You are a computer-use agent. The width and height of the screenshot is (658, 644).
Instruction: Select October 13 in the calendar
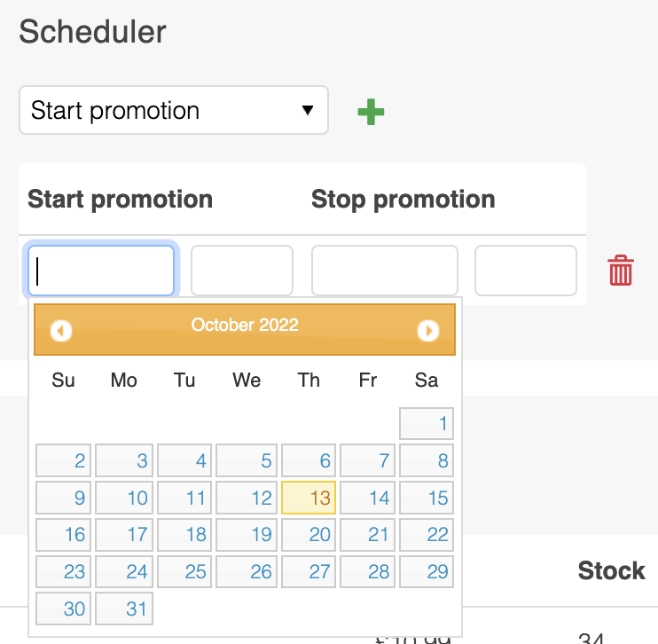[309, 498]
